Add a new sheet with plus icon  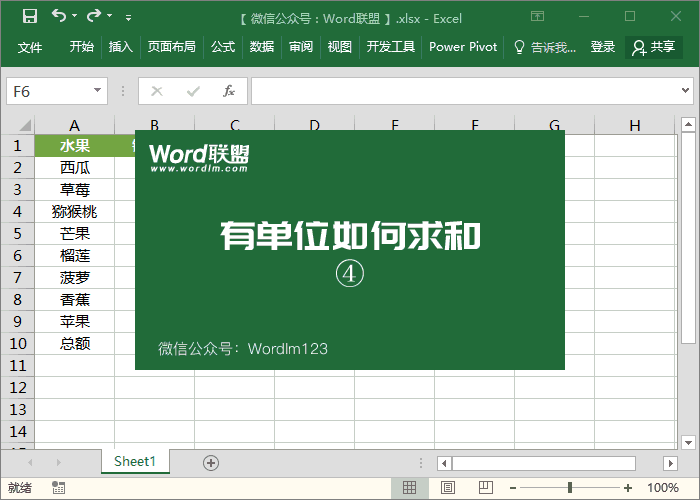[211, 463]
